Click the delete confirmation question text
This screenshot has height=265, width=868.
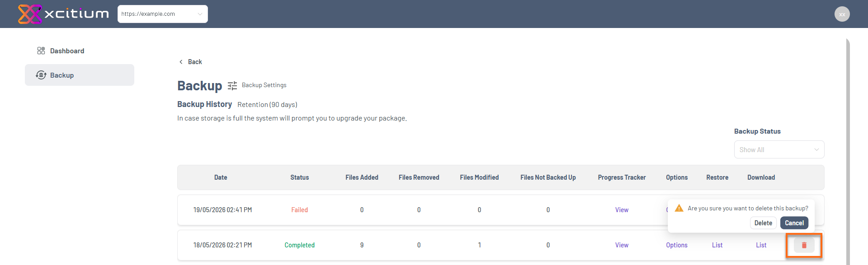tap(748, 208)
